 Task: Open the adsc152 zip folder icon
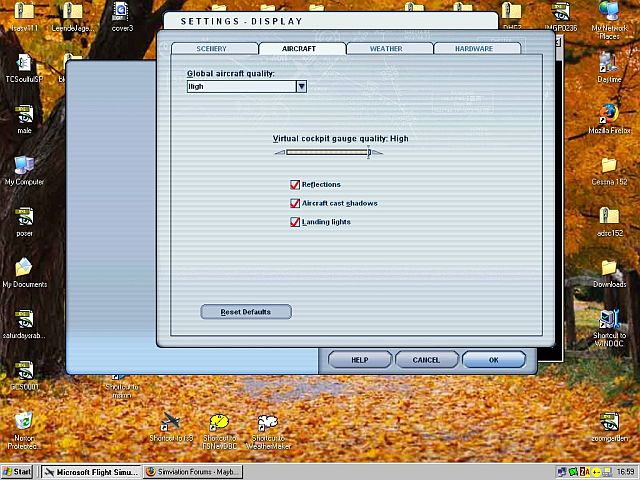tap(609, 216)
